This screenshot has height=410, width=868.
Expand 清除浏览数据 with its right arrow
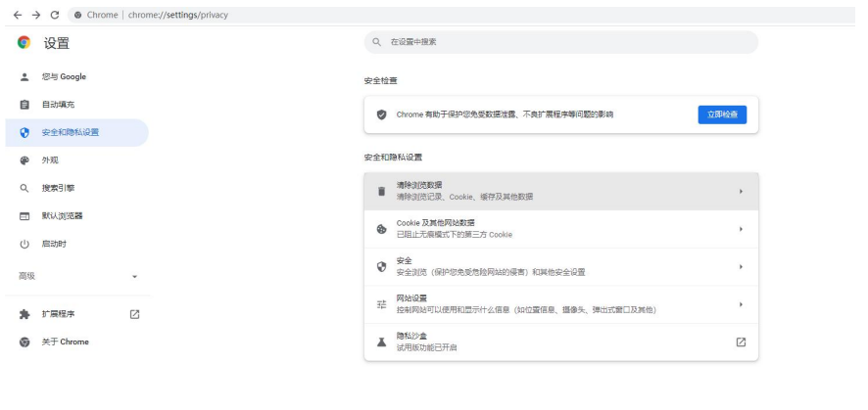point(741,191)
